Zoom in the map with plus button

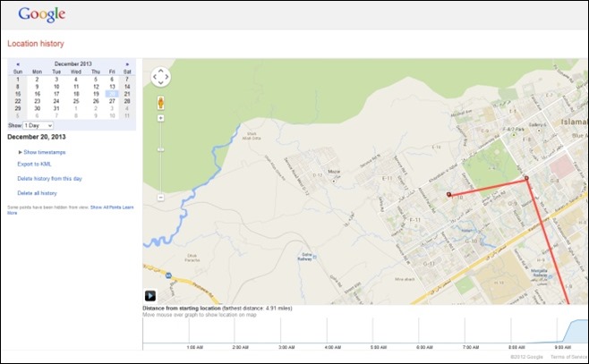point(161,118)
